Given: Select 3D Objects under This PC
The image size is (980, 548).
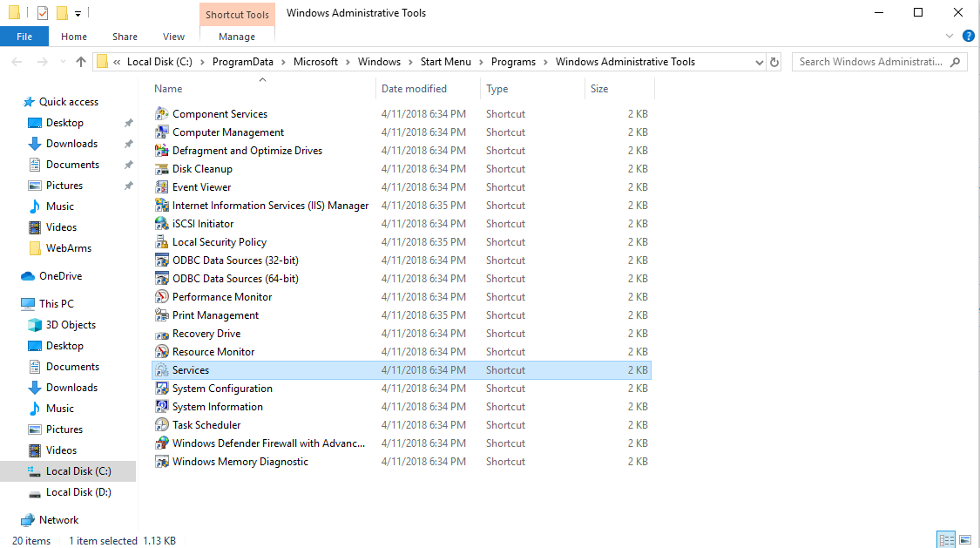Looking at the screenshot, I should [x=71, y=325].
